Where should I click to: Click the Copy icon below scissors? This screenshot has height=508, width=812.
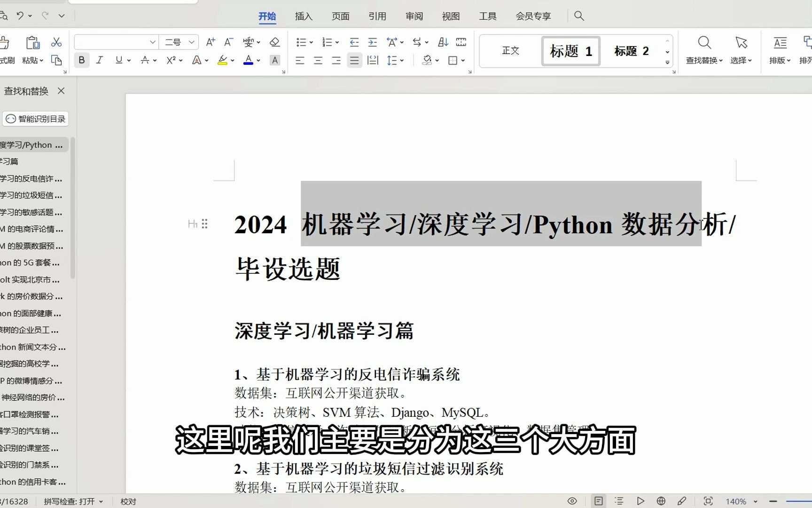pos(56,60)
